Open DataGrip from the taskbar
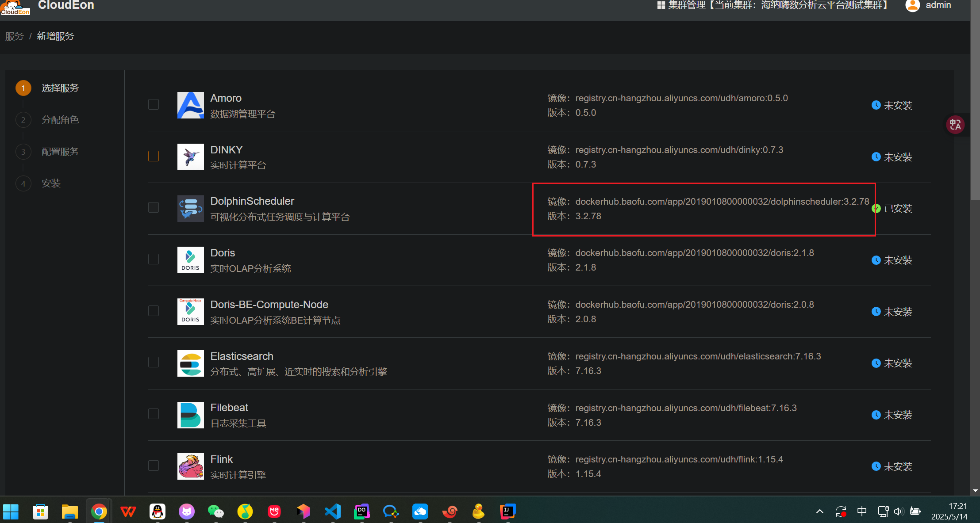 (362, 512)
